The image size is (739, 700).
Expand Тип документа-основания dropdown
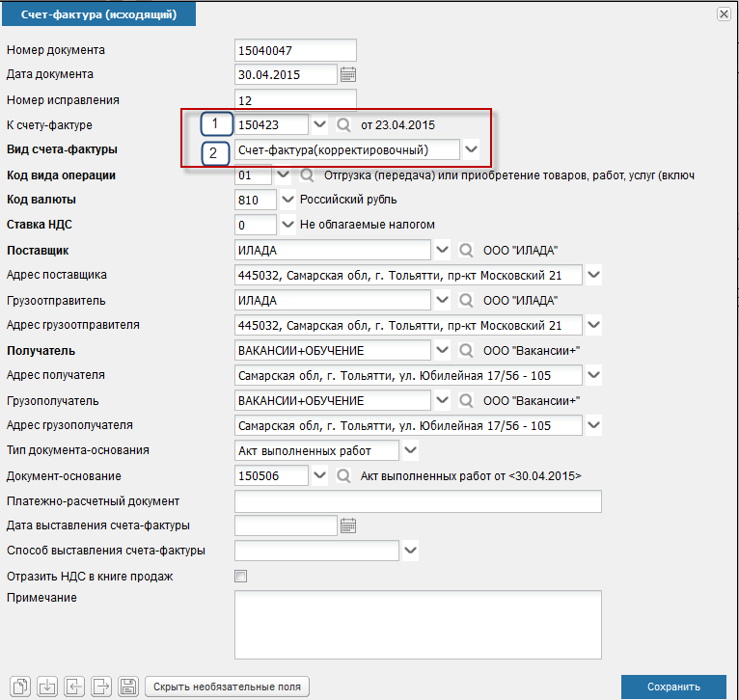point(411,450)
